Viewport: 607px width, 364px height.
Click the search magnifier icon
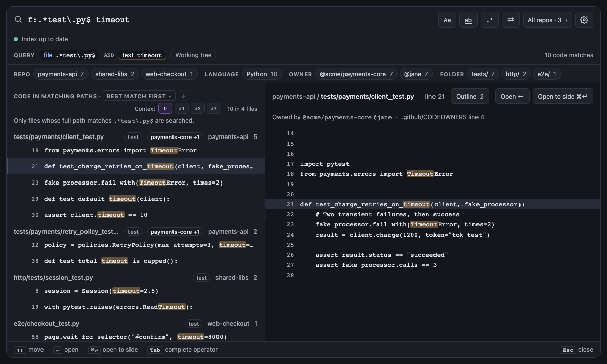(18, 20)
